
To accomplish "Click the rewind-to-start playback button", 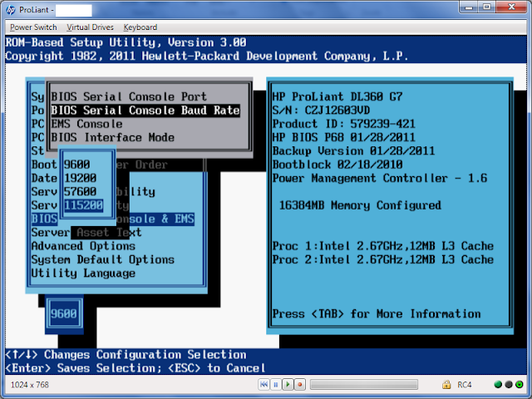I will tap(264, 384).
